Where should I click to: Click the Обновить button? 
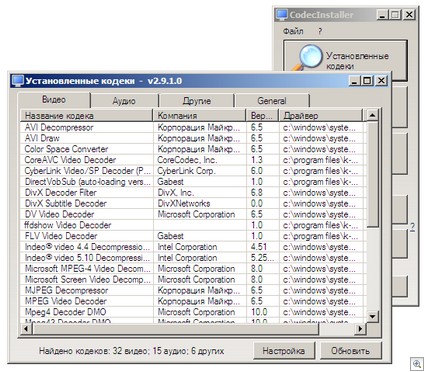351,351
